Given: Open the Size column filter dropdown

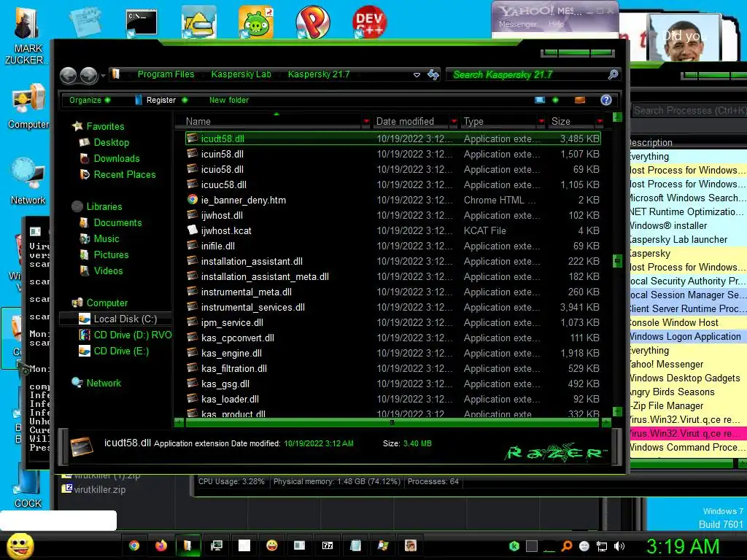Looking at the screenshot, I should 600,122.
